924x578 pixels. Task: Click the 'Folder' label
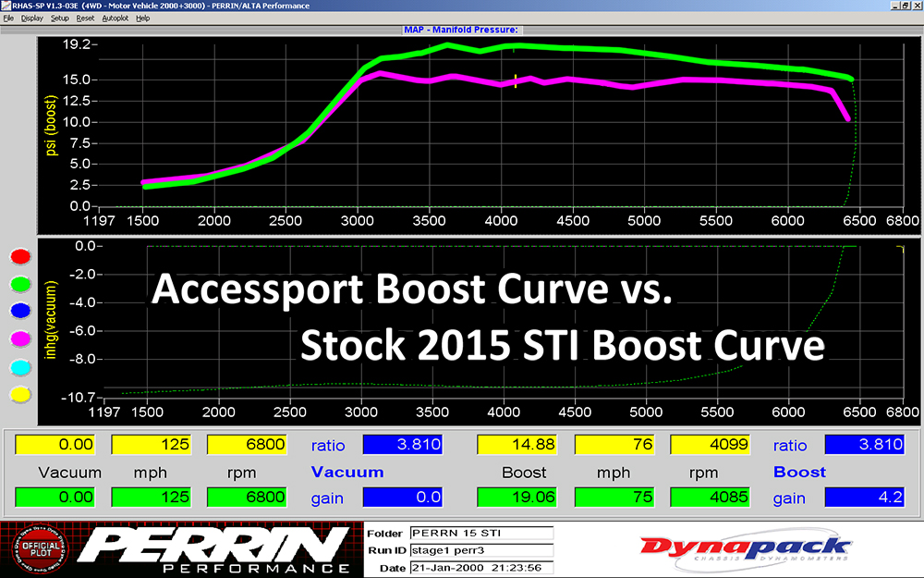click(384, 534)
